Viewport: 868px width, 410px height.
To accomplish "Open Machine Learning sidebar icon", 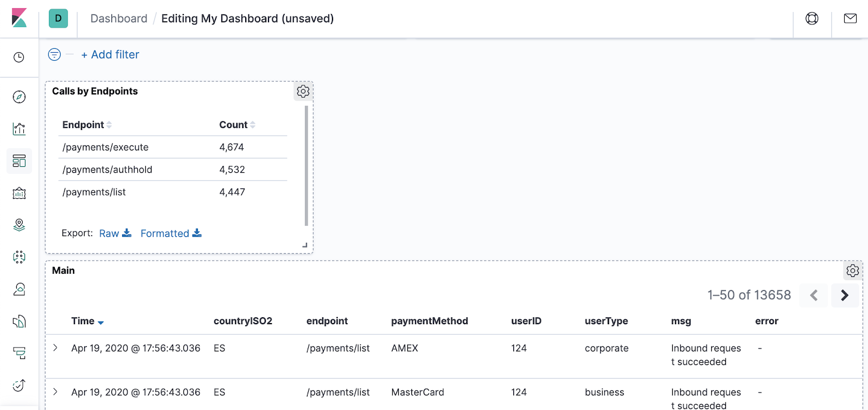I will 19,257.
